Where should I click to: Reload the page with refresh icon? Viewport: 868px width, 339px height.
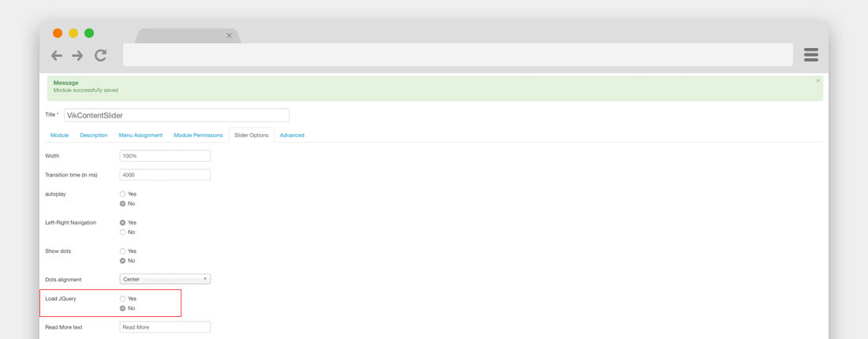[100, 55]
